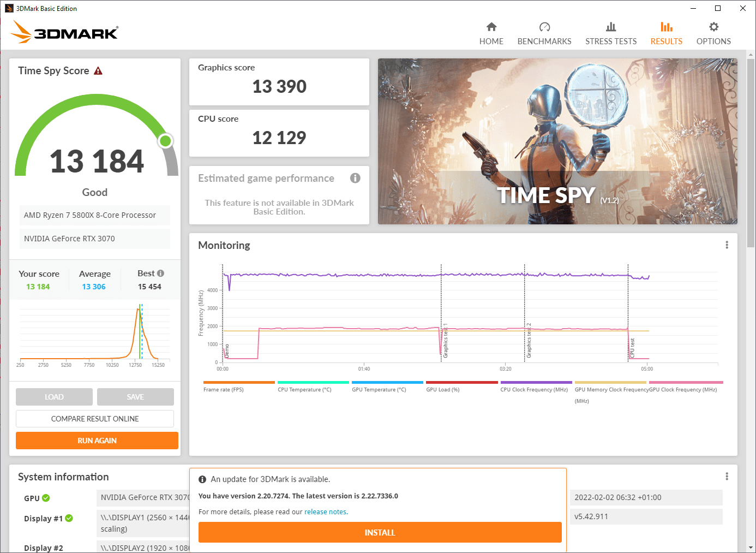Screen dimensions: 756x553
Task: Click the stress tests bar chart icon
Action: (611, 27)
